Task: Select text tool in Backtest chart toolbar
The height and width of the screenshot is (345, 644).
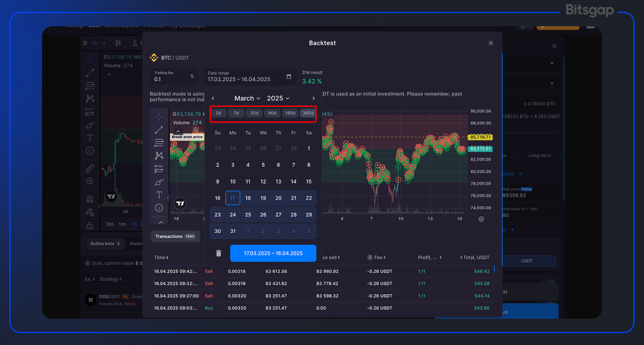Action: [x=159, y=195]
